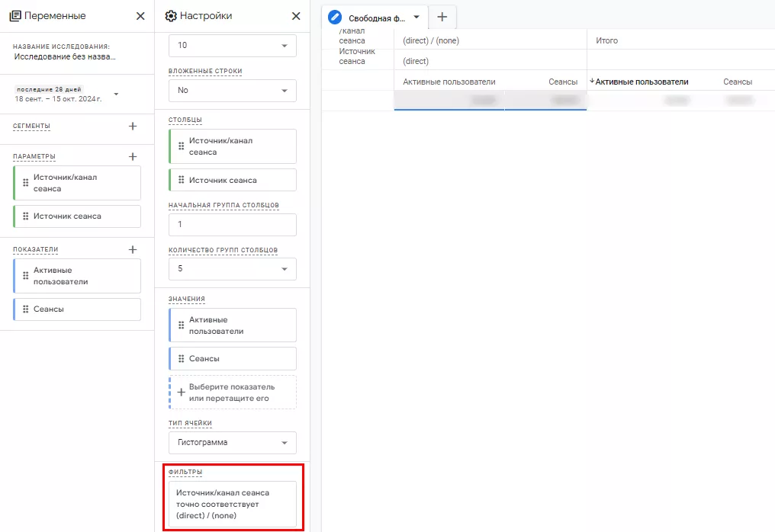The width and height of the screenshot is (775, 532).
Task: Click the (direct) / (none) column header
Action: 431,41
